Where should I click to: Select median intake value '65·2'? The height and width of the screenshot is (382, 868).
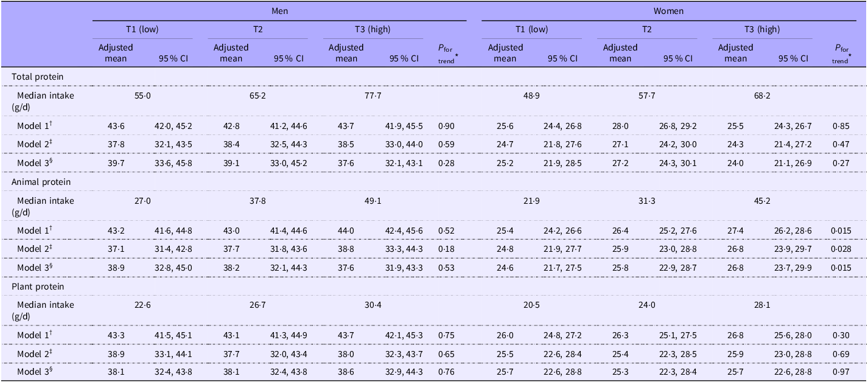click(x=256, y=96)
